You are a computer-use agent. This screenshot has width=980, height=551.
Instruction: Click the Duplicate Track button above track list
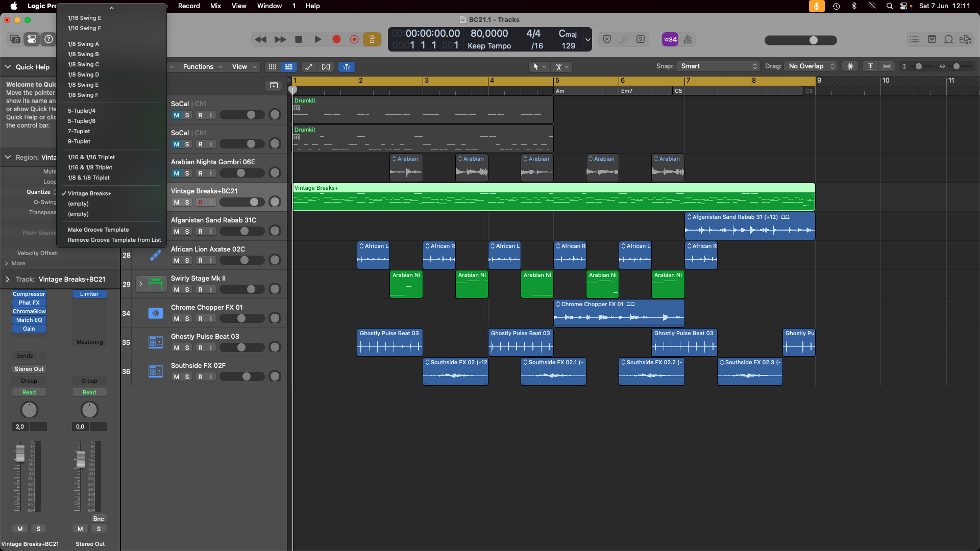[x=274, y=85]
